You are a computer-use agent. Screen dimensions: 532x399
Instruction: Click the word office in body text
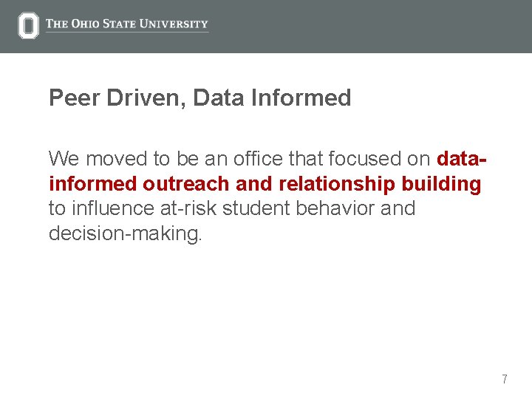(258, 158)
